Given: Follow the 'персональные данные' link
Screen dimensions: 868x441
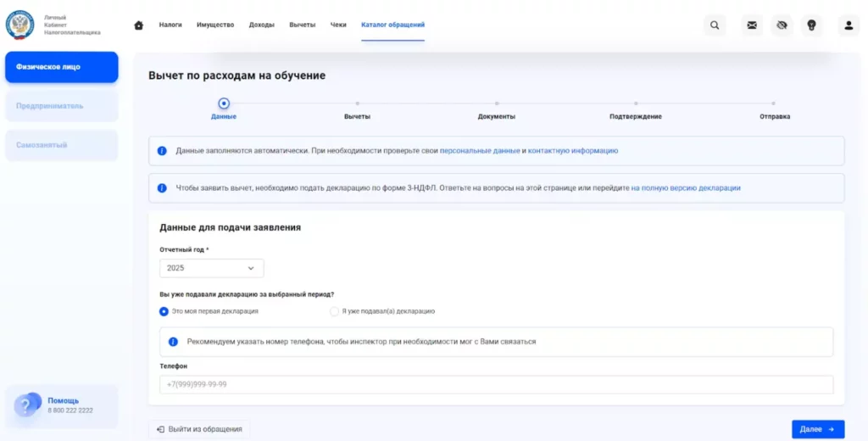Looking at the screenshot, I should click(480, 151).
